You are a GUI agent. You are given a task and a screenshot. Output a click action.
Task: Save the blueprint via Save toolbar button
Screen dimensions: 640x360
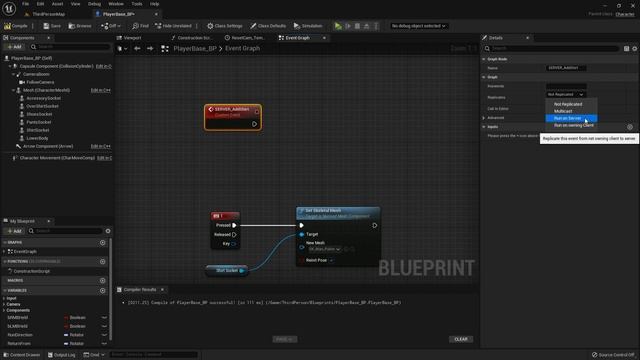pos(52,26)
